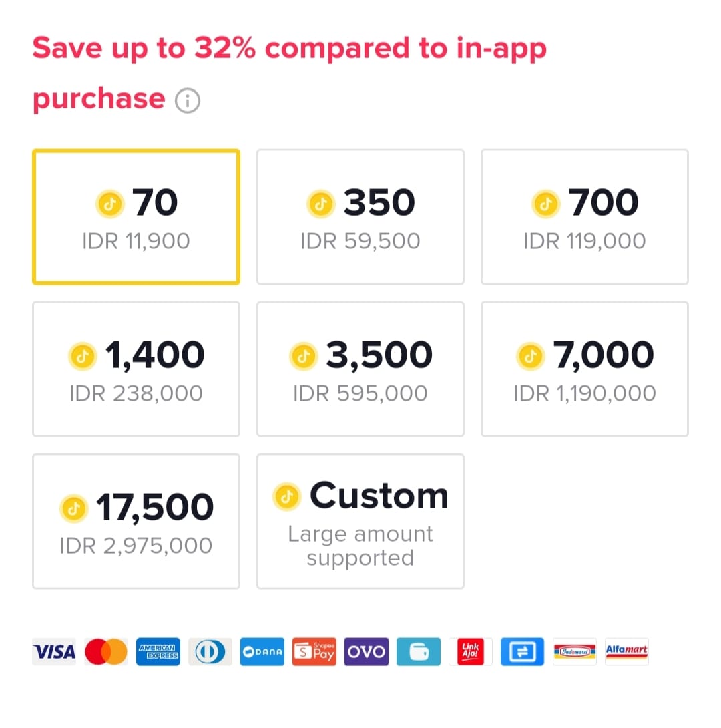The width and height of the screenshot is (721, 728).
Task: Choose the 7,000 coins package
Action: coord(585,369)
